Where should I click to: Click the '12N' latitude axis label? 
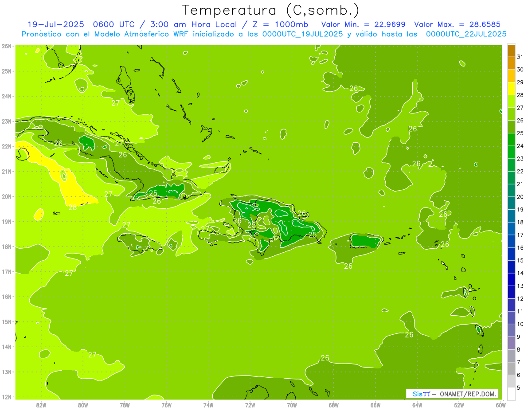6,397
